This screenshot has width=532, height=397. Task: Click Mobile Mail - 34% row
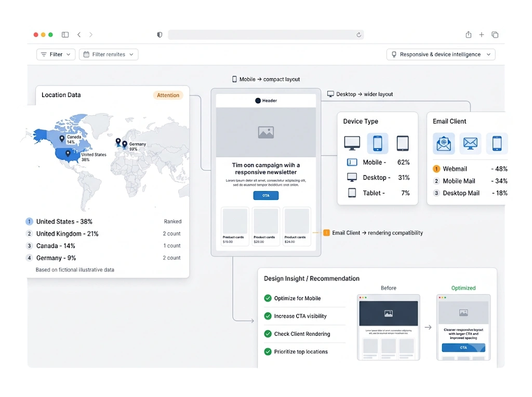470,181
